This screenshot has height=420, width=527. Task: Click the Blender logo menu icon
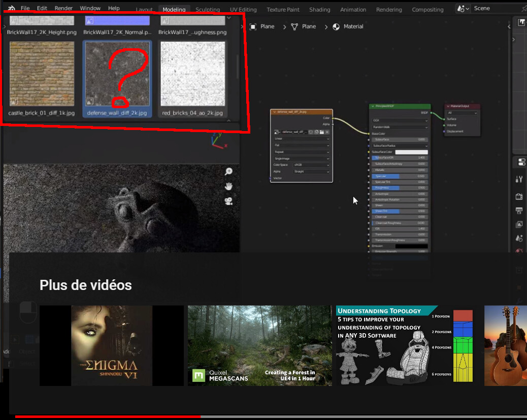(12, 9)
